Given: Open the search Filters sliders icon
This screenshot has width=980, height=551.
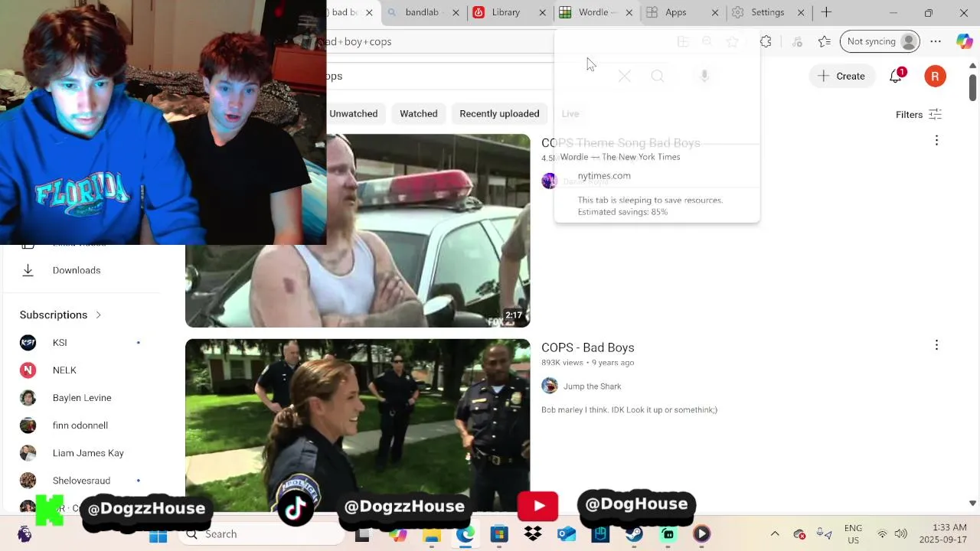Looking at the screenshot, I should [x=935, y=114].
